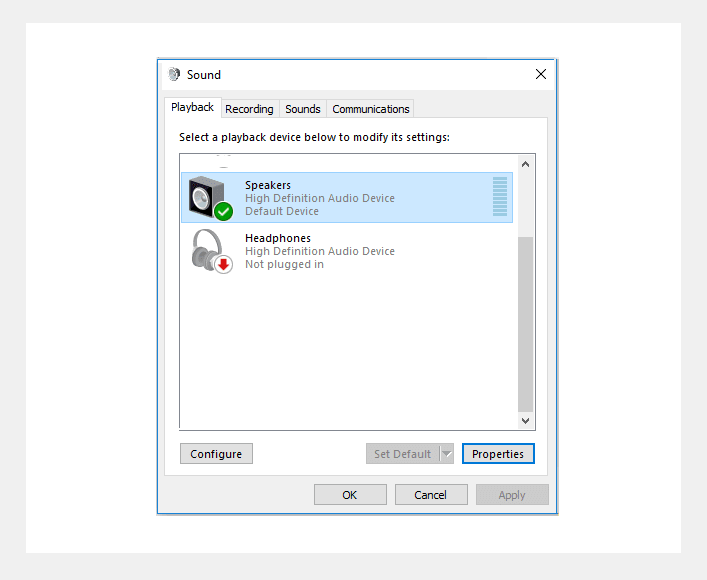The width and height of the screenshot is (707, 580).
Task: Click the Speakers volume level meter
Action: pos(500,197)
